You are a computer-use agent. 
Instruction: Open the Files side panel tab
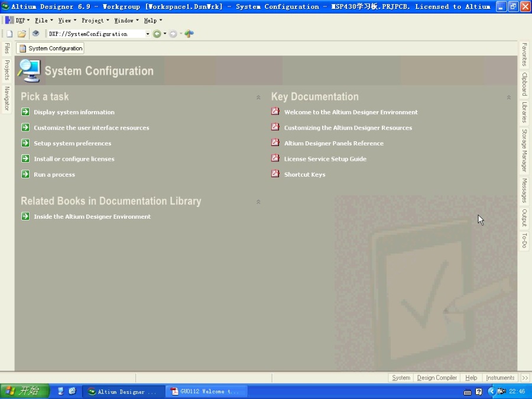(x=7, y=48)
